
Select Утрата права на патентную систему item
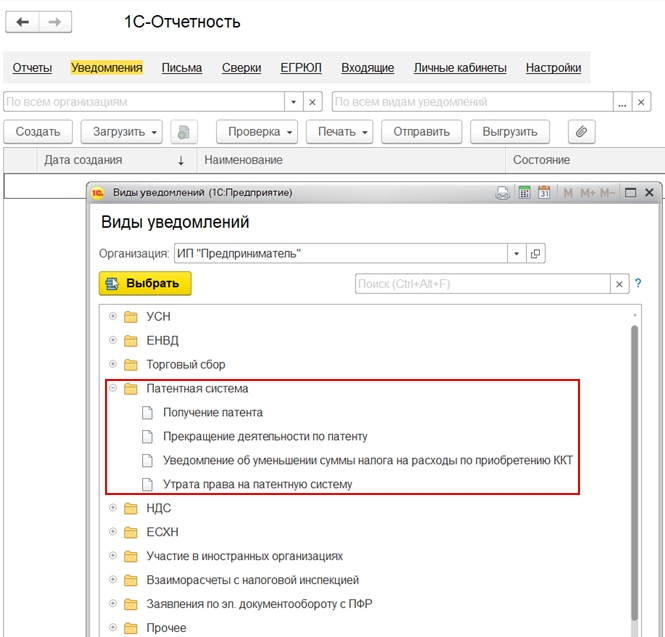258,484
